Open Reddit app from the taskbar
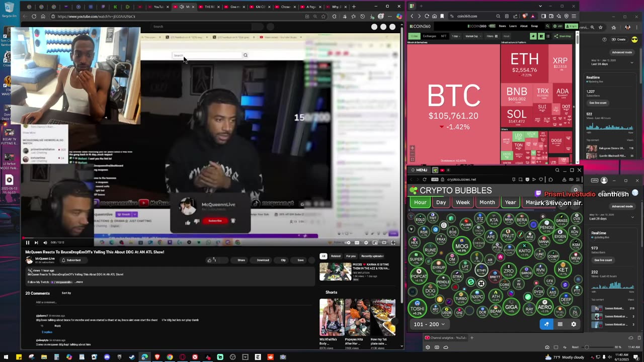 click(x=271, y=357)
